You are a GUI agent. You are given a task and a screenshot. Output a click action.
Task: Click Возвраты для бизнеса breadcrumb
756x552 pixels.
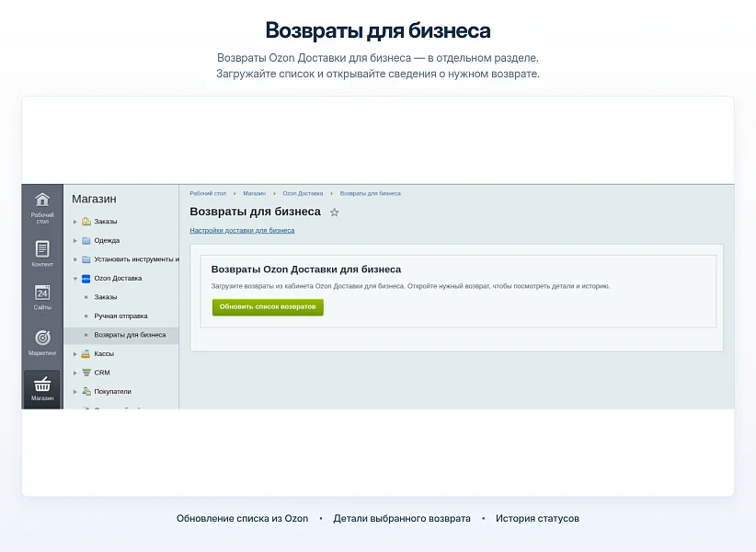point(371,193)
